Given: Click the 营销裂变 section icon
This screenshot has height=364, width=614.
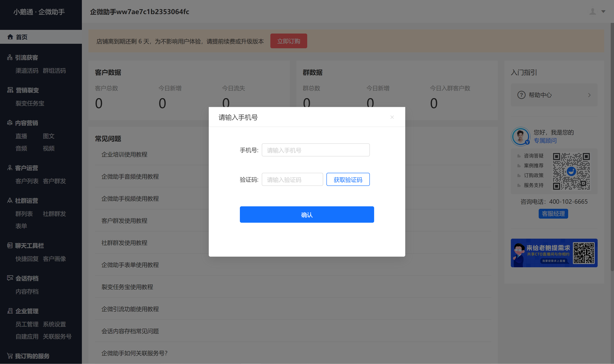Looking at the screenshot, I should point(10,90).
